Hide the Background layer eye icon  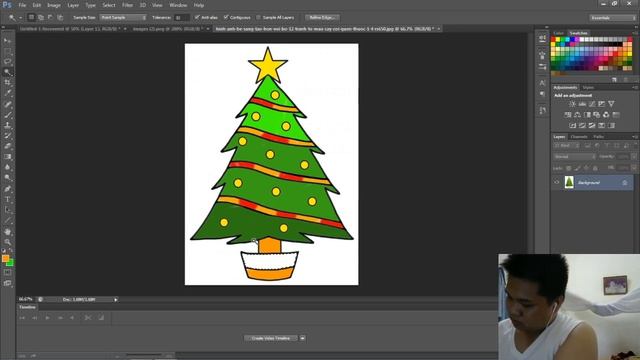point(556,182)
